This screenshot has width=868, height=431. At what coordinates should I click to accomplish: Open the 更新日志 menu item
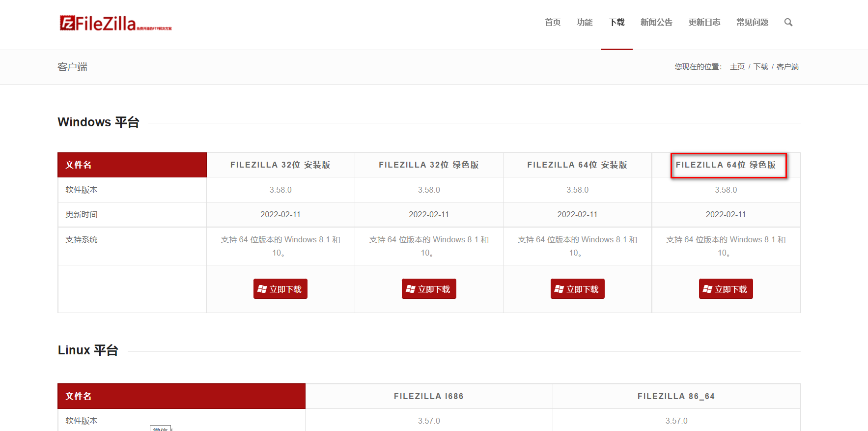point(704,22)
